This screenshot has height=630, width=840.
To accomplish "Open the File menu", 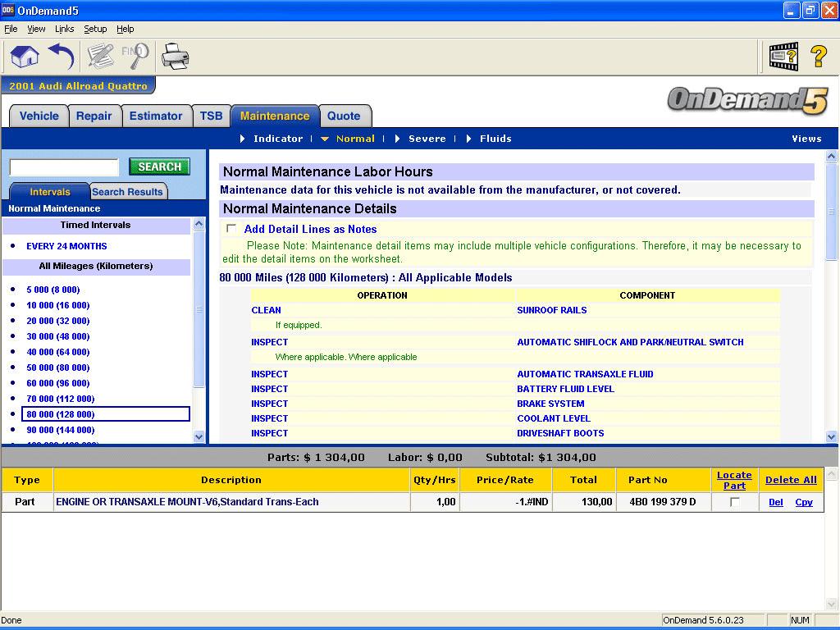I will click(11, 29).
